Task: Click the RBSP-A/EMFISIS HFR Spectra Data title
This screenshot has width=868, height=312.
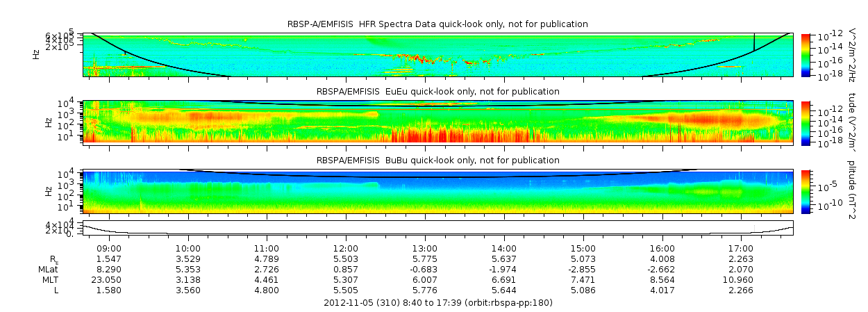Action: pos(437,24)
